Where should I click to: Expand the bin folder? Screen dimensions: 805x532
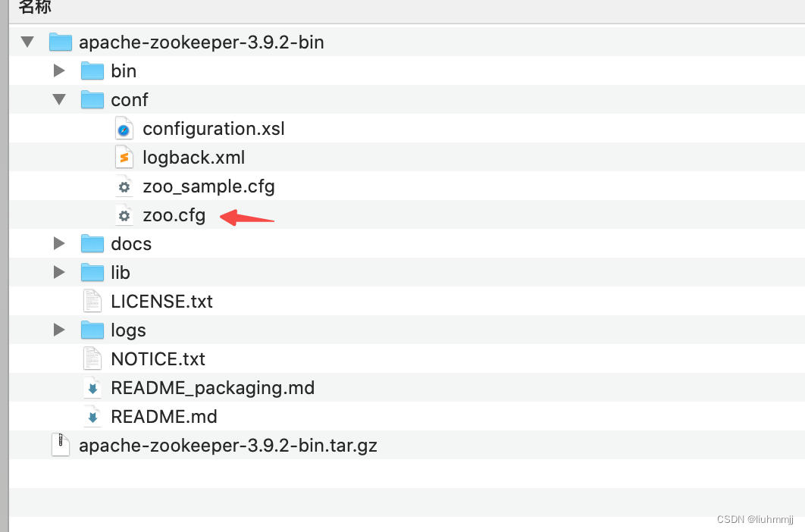60,70
